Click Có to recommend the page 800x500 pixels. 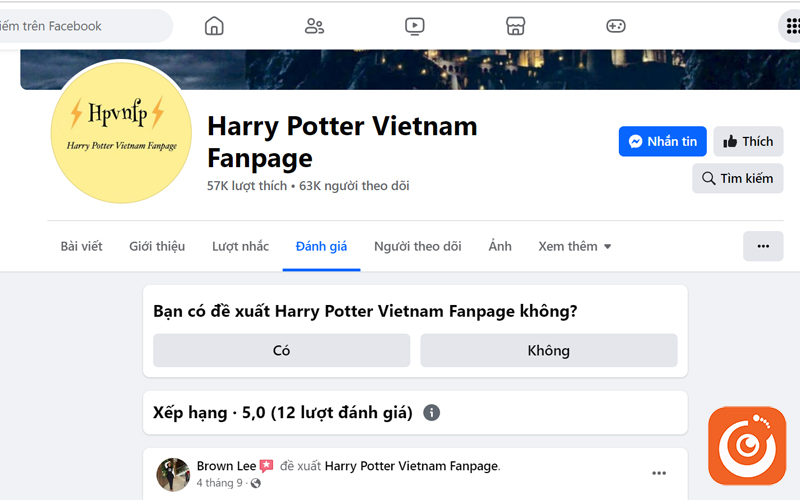coord(282,351)
